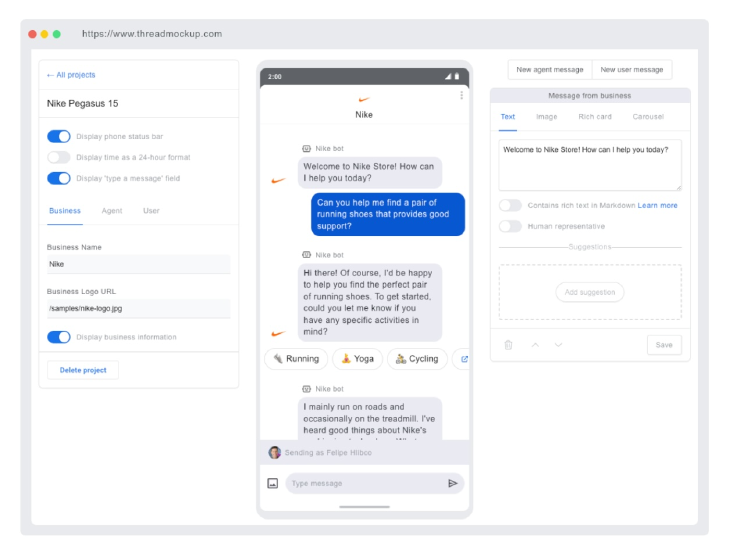Toggle Display 'type a message' field
This screenshot has width=730, height=556.
pyautogui.click(x=59, y=178)
